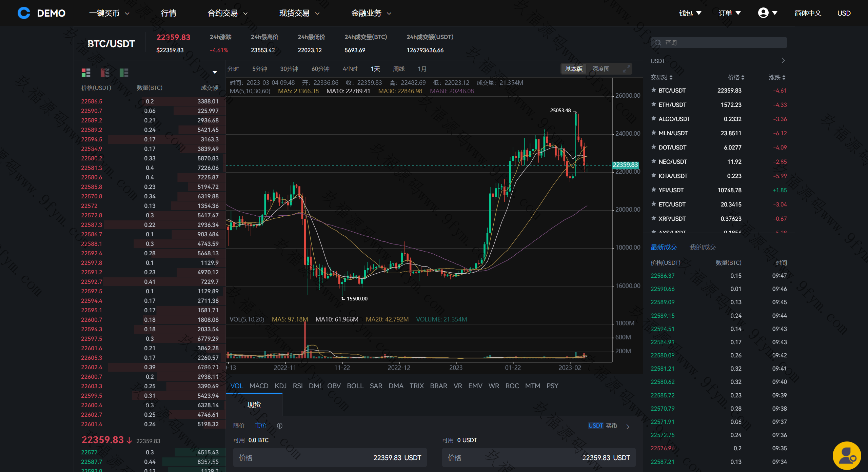The height and width of the screenshot is (472, 868).
Task: Click the search magnifier icon
Action: point(658,43)
